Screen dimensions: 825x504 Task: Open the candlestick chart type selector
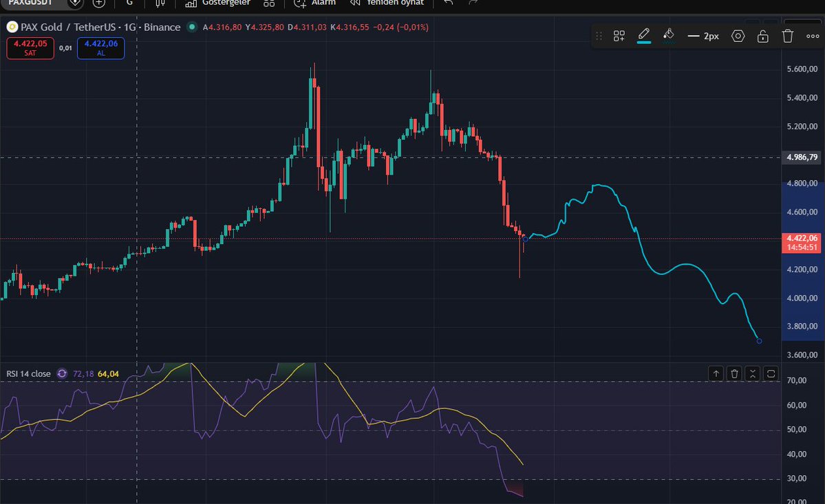click(160, 3)
